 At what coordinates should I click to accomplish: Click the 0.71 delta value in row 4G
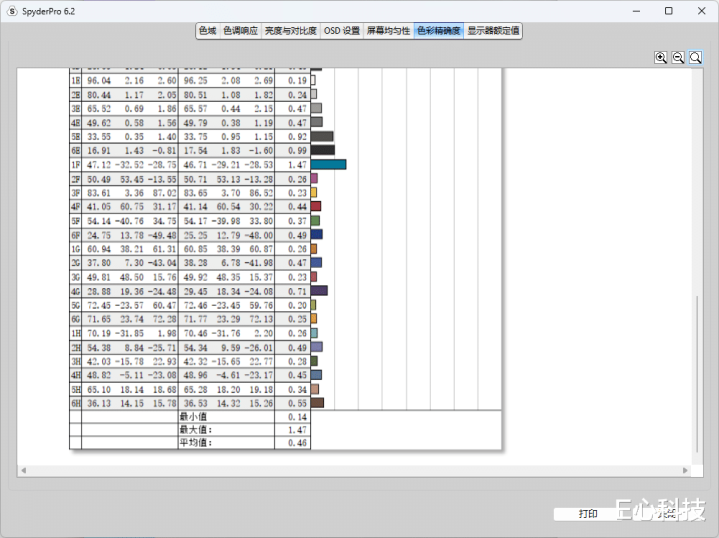coord(297,291)
